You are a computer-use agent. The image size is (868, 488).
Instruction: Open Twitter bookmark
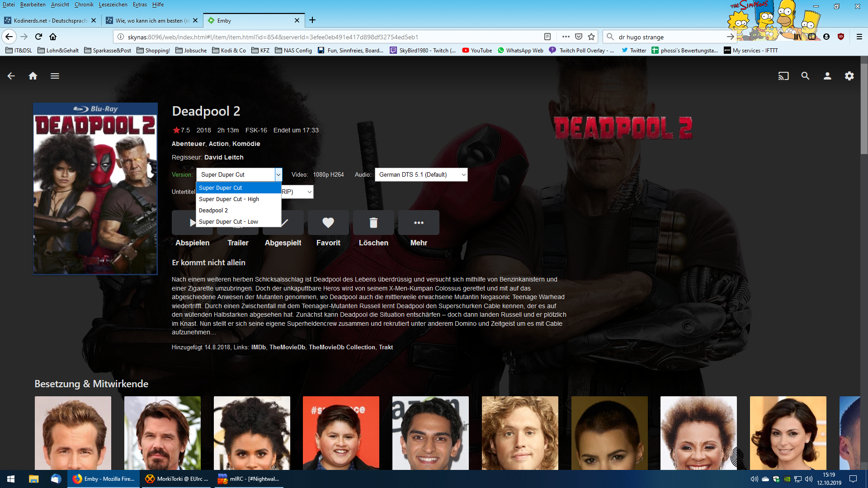(634, 50)
